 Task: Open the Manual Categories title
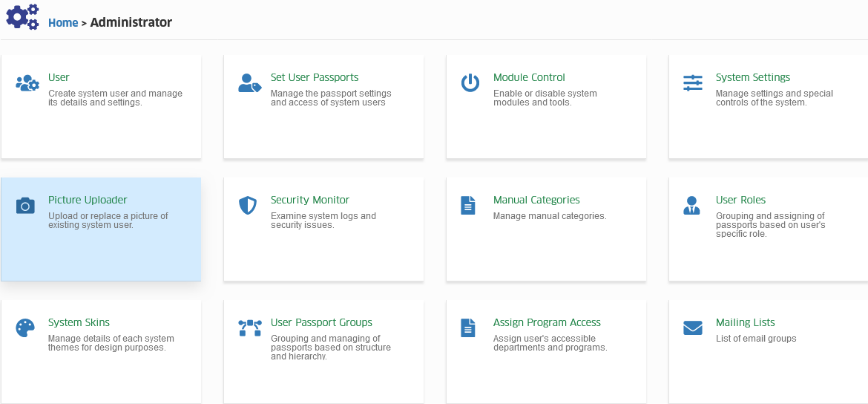[536, 200]
